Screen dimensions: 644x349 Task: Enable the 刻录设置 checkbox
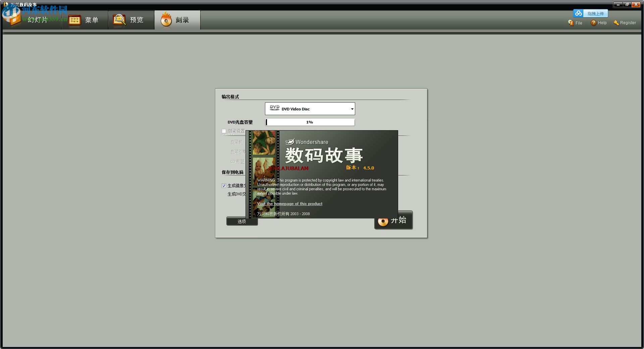pyautogui.click(x=224, y=131)
